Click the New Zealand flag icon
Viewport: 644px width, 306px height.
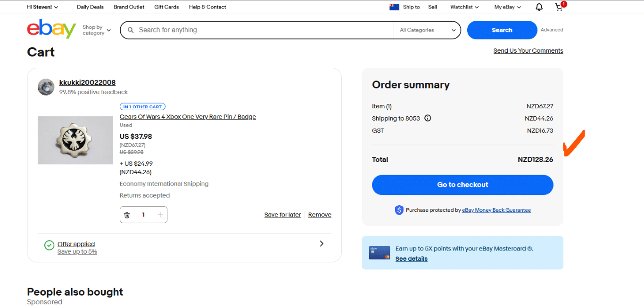click(394, 7)
